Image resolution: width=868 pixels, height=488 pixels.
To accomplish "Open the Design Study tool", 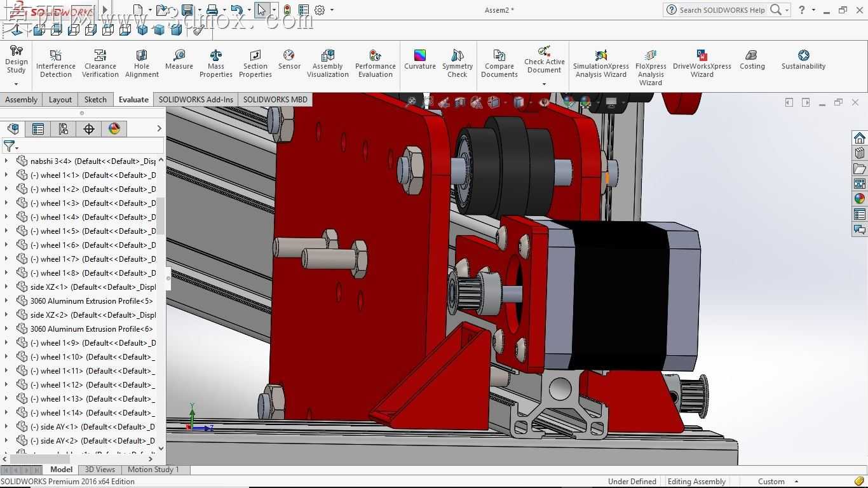I will click(16, 61).
